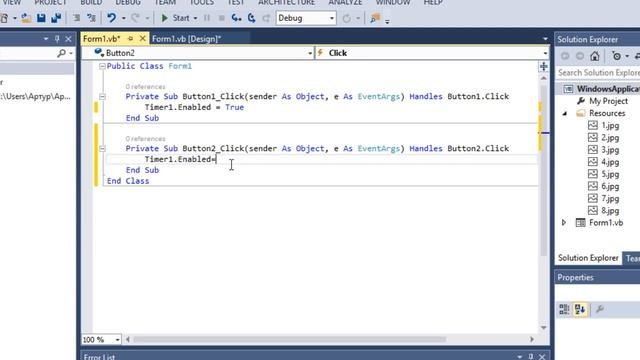This screenshot has width=640, height=360.
Task: Open the BUILD menu
Action: point(91,2)
